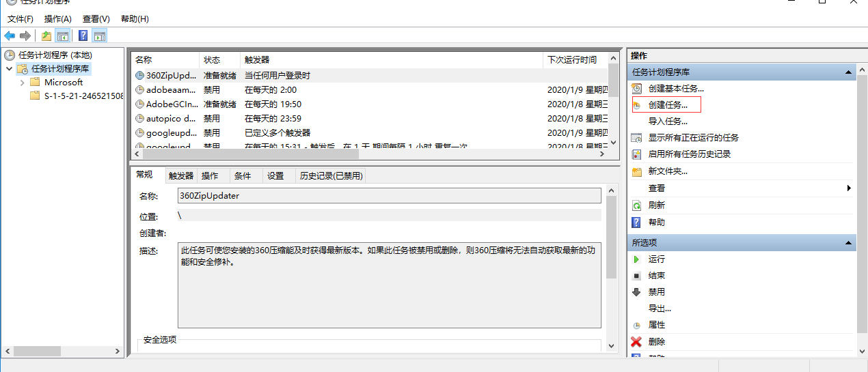Image resolution: width=868 pixels, height=372 pixels.
Task: Open the 操作(A) menu
Action: (x=57, y=19)
